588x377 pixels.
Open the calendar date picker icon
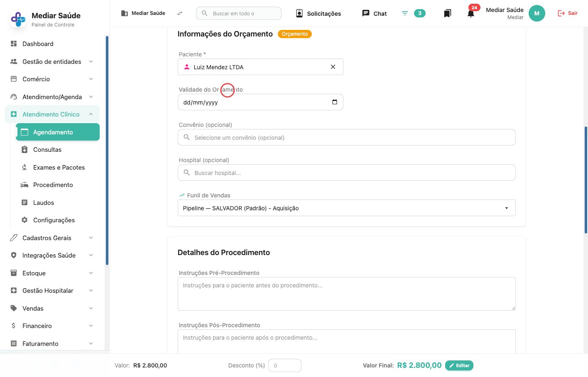pyautogui.click(x=335, y=102)
